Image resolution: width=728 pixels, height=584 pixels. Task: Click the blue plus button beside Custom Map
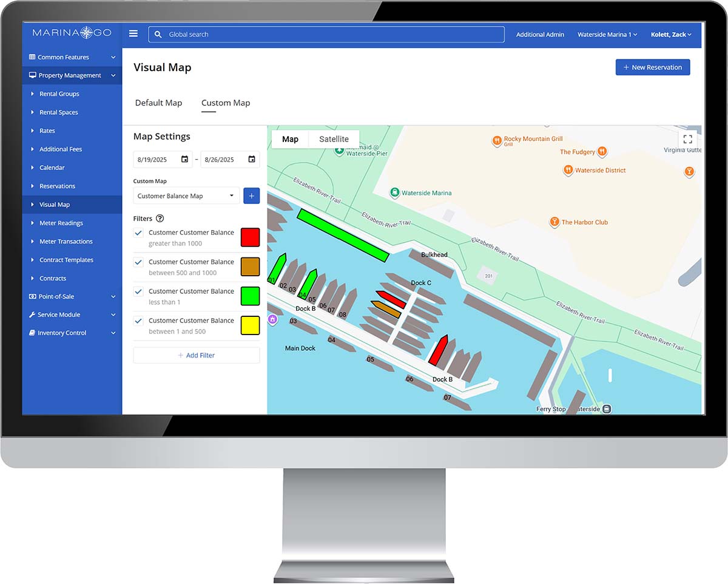pos(252,195)
